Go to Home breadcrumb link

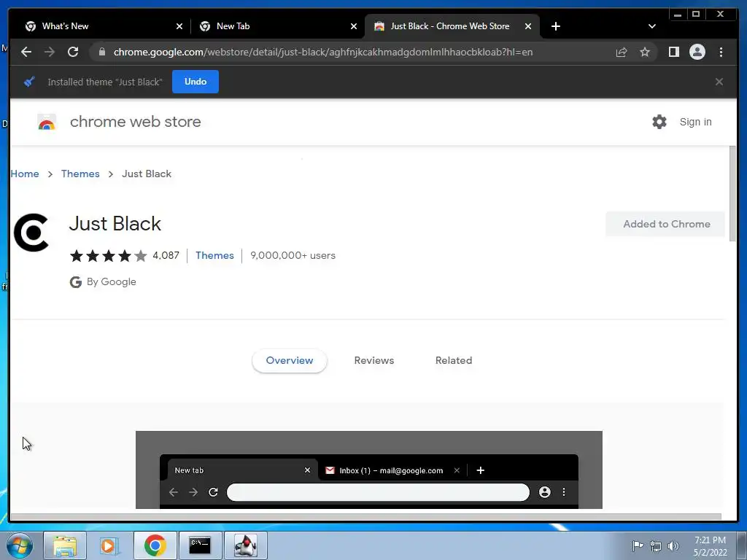click(x=25, y=174)
